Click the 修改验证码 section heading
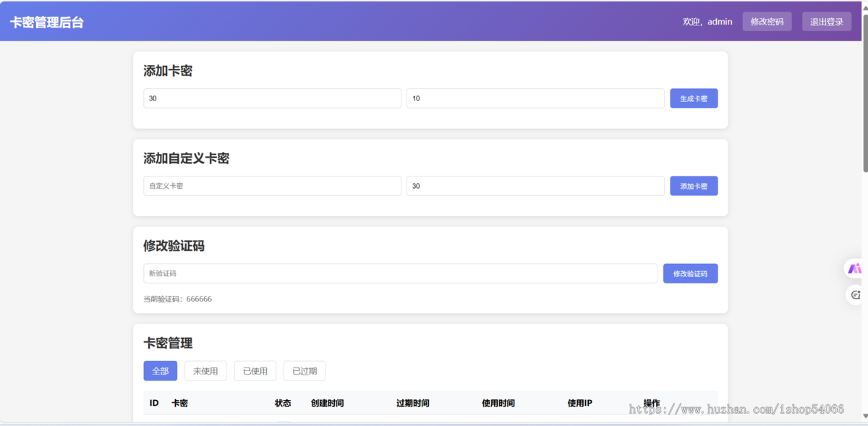Viewport: 868px width, 426px height. [174, 246]
